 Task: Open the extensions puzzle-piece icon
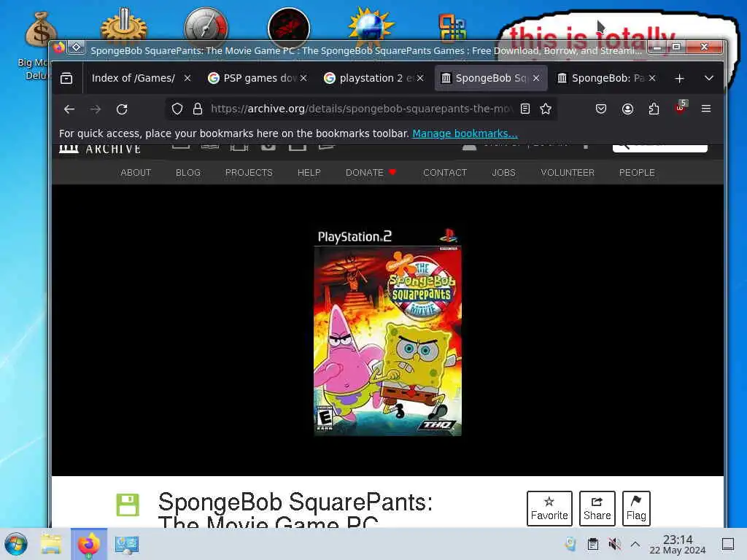point(654,109)
